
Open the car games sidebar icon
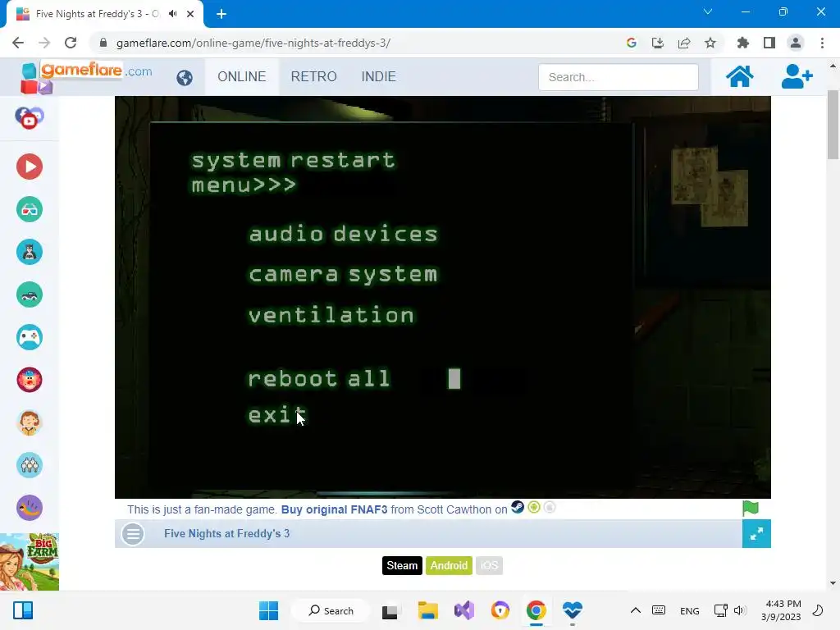pos(30,294)
